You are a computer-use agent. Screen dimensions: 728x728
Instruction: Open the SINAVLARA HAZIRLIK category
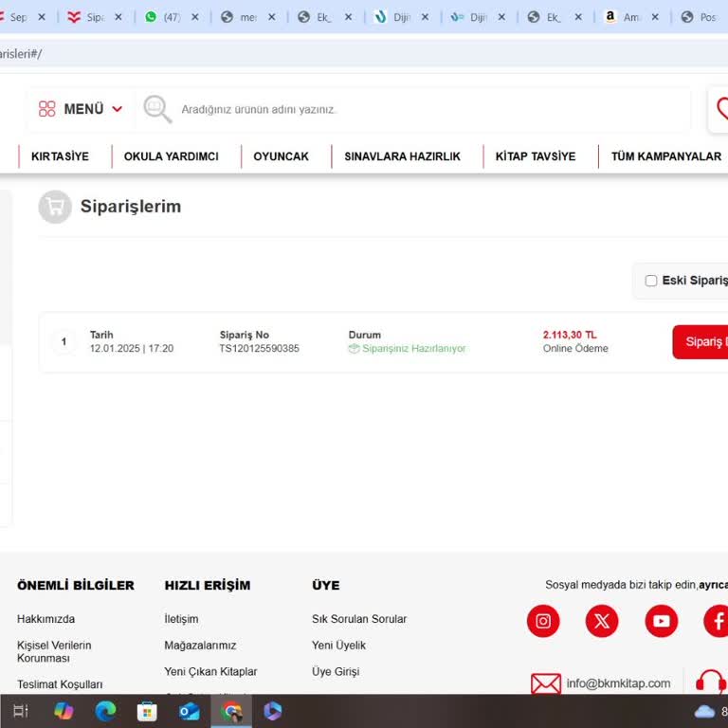402,156
